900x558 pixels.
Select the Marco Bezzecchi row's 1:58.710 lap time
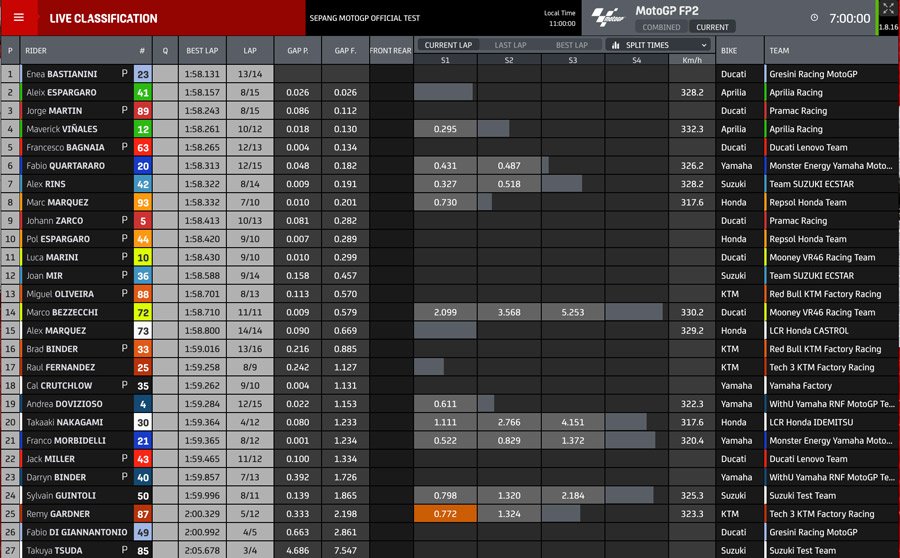202,312
